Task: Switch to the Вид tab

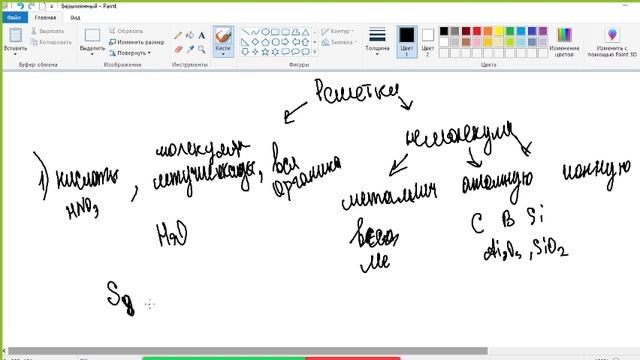Action: (75, 18)
